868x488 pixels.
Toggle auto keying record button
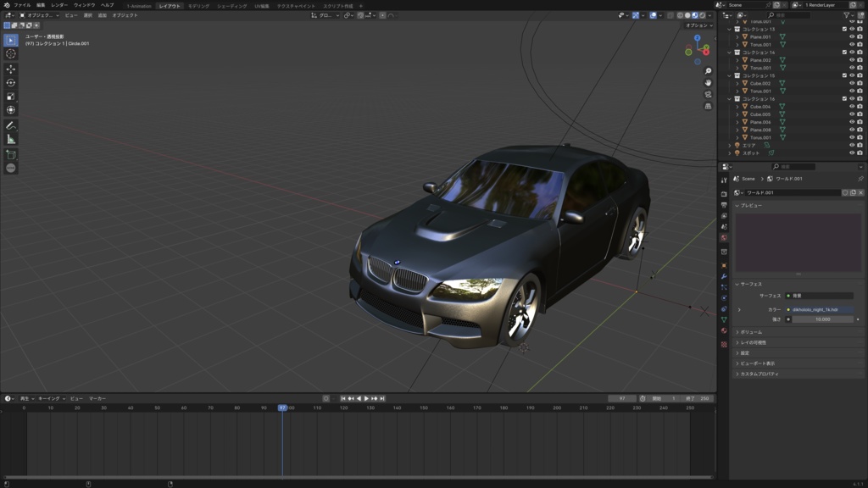pyautogui.click(x=326, y=398)
